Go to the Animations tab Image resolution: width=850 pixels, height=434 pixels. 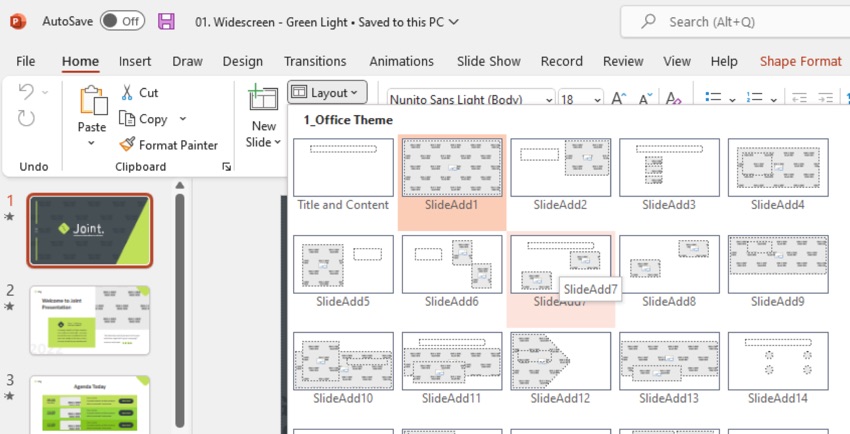pos(402,61)
